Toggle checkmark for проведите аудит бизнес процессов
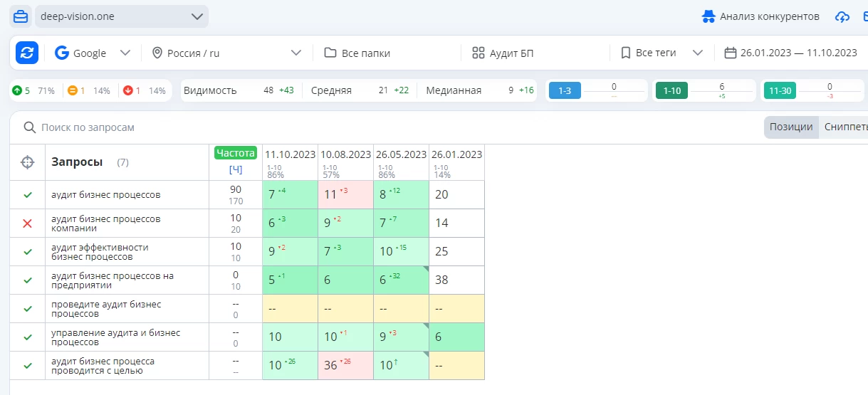This screenshot has height=395, width=868. [28, 309]
